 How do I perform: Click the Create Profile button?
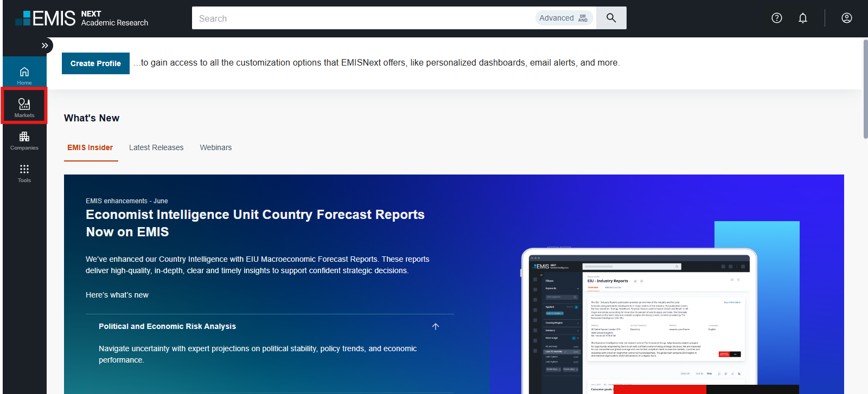[95, 63]
